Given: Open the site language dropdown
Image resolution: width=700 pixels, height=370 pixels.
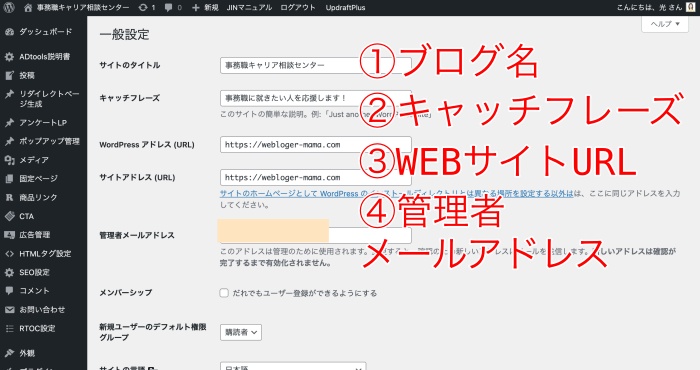Looking at the screenshot, I should [293, 366].
